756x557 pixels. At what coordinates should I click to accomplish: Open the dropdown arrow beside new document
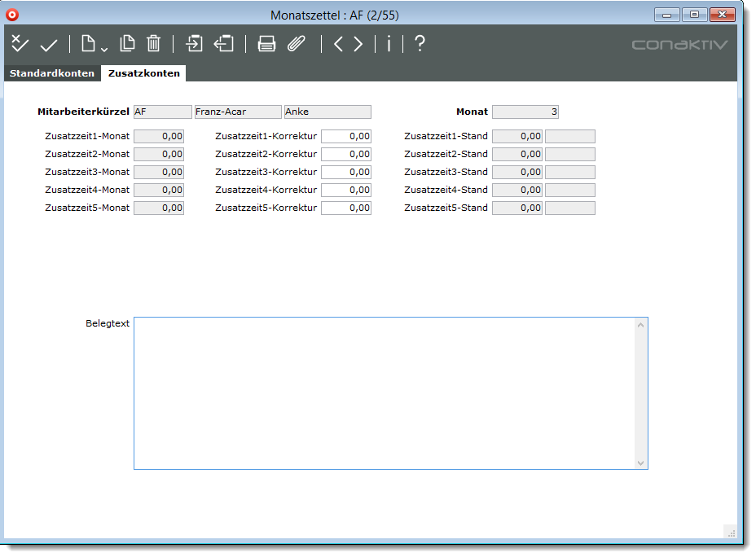(x=103, y=49)
